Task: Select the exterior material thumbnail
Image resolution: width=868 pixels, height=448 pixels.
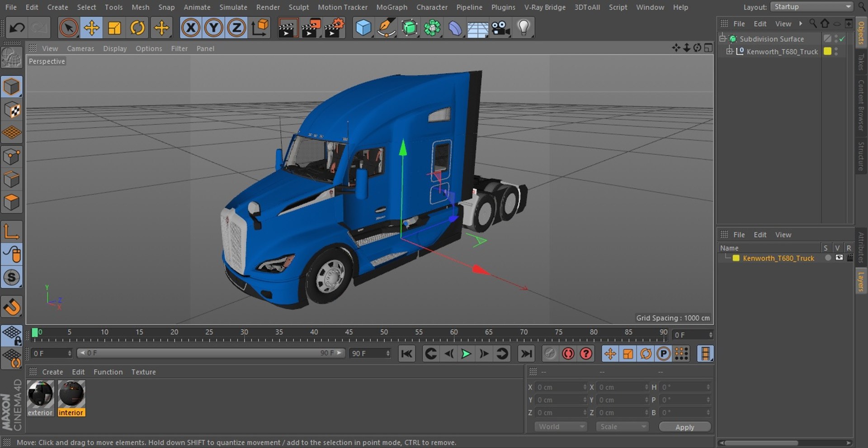Action: pos(40,398)
